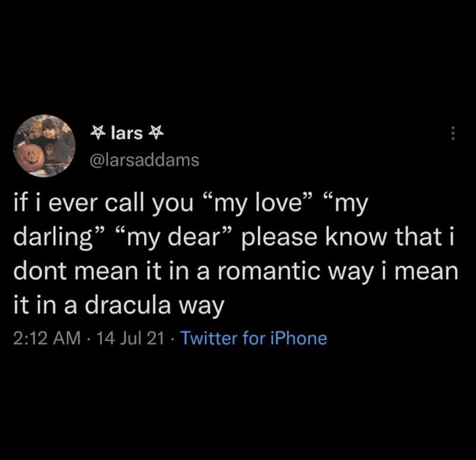This screenshot has height=460, width=476.
Task: Open the lars profile avatar
Action: click(45, 146)
